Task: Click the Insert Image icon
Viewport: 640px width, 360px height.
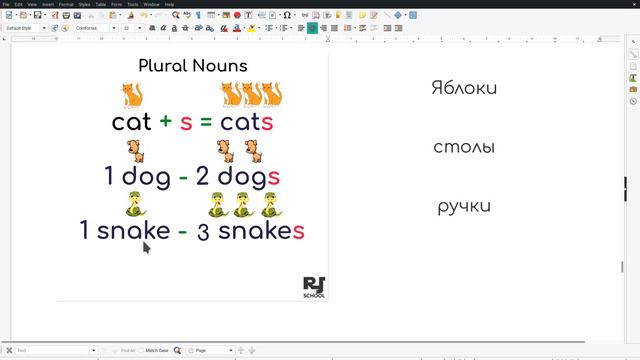Action: [x=226, y=15]
